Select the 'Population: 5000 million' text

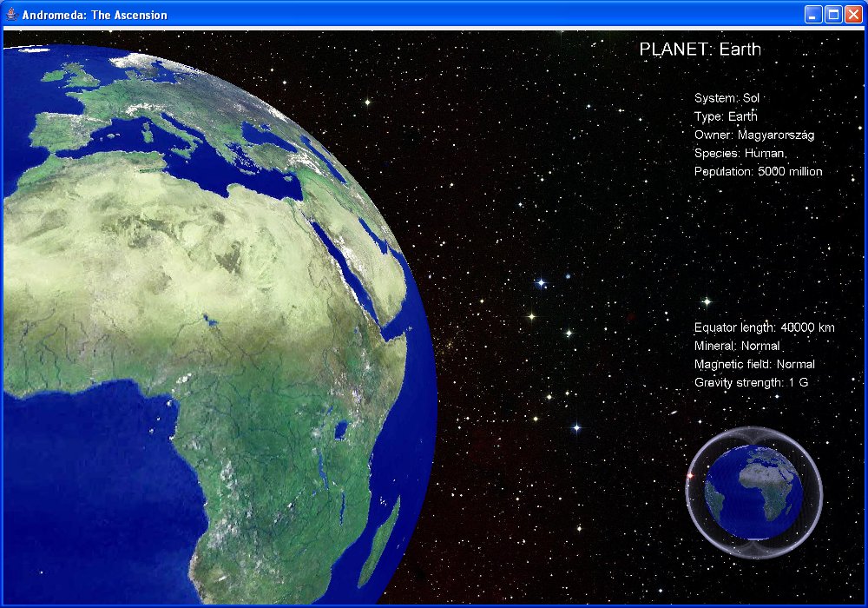coord(758,171)
